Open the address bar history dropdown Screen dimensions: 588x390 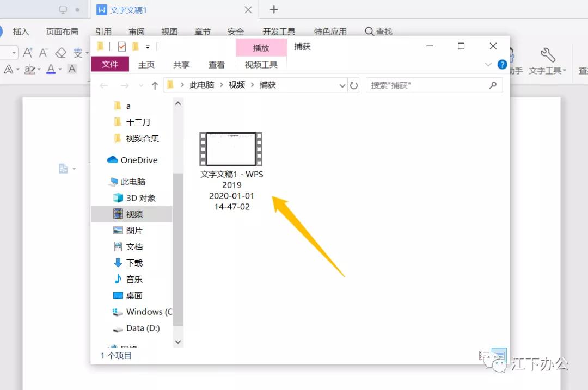pos(342,86)
